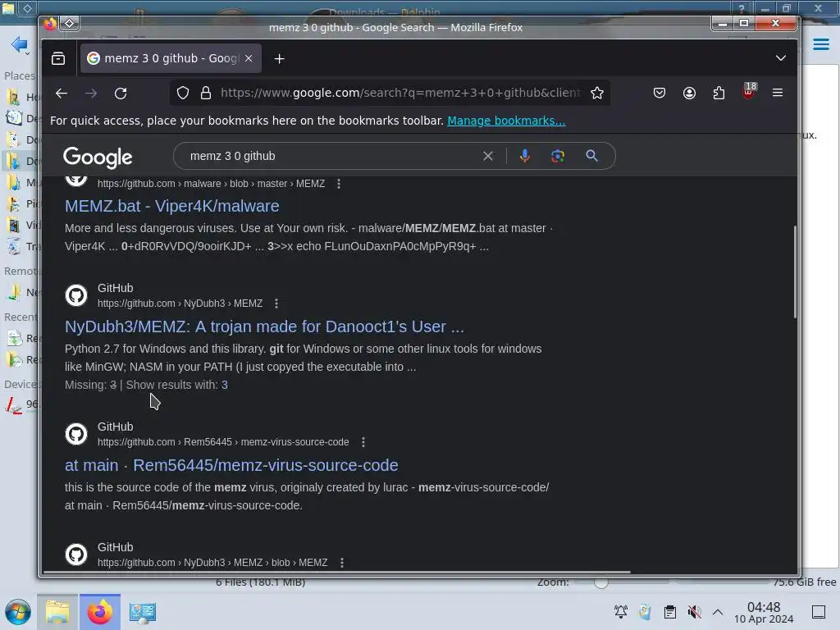
Task: Show site security padlock info
Action: click(x=206, y=94)
